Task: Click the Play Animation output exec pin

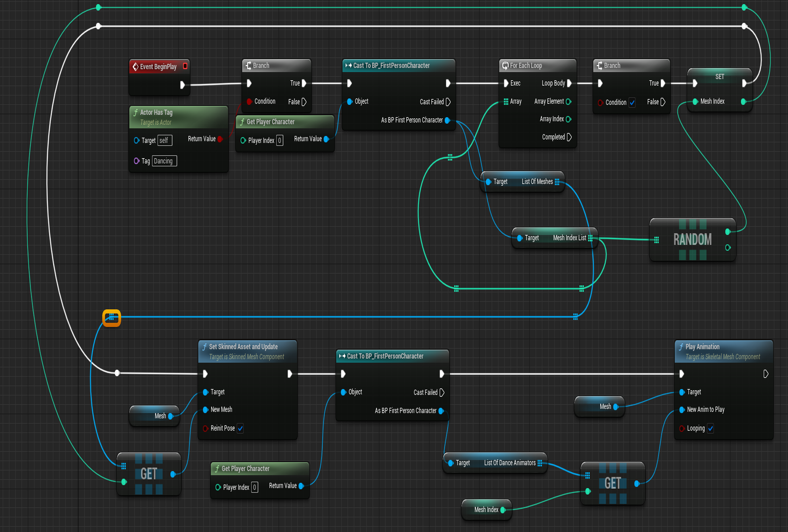Action: click(765, 374)
